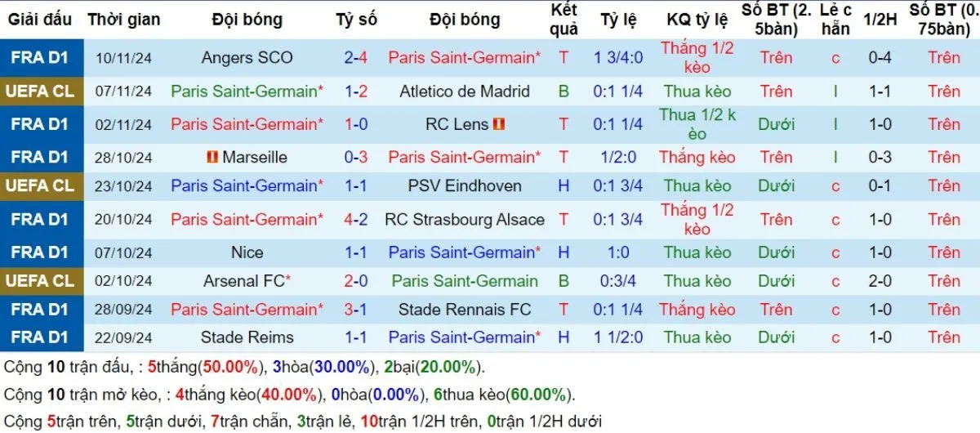Click the Stade Rennais FC team name
Screen dimensions: 980x433
point(464,310)
